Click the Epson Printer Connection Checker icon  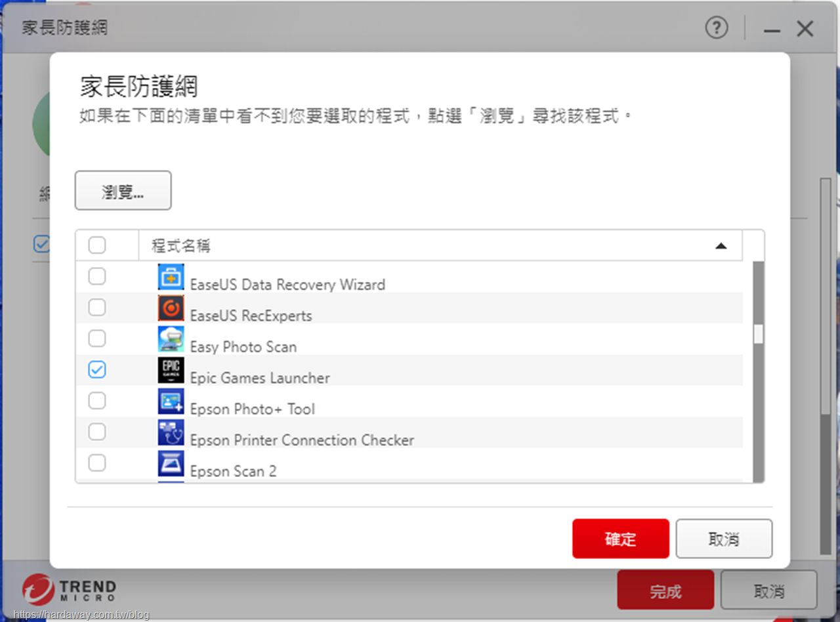tap(171, 432)
